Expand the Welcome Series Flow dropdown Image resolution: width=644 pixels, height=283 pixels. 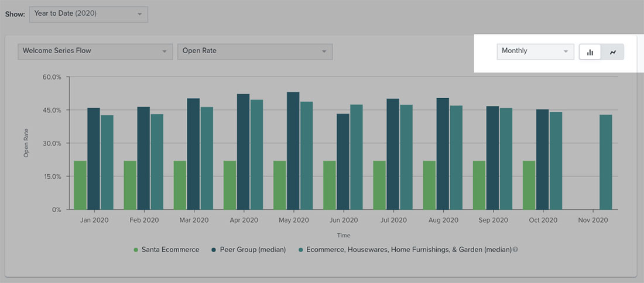coord(95,51)
